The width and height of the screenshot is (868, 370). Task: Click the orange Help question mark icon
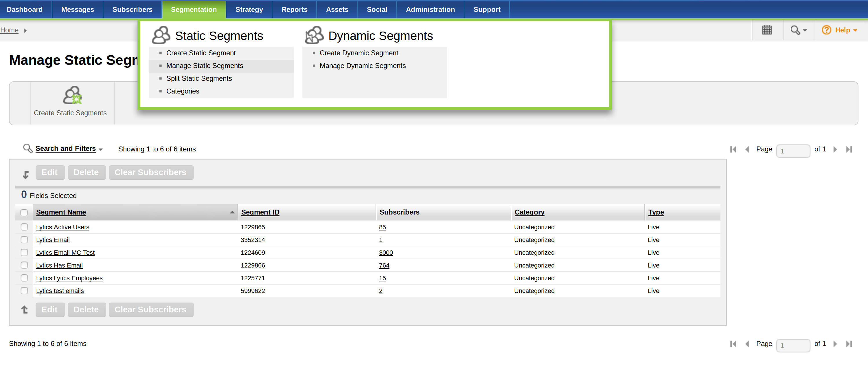tap(826, 30)
